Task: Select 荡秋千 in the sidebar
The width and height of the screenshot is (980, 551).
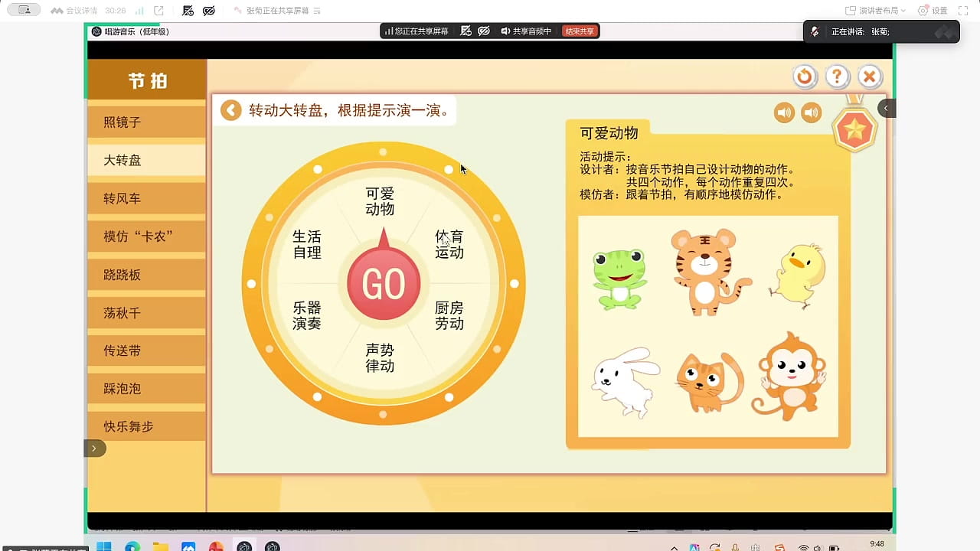Action: tap(146, 313)
